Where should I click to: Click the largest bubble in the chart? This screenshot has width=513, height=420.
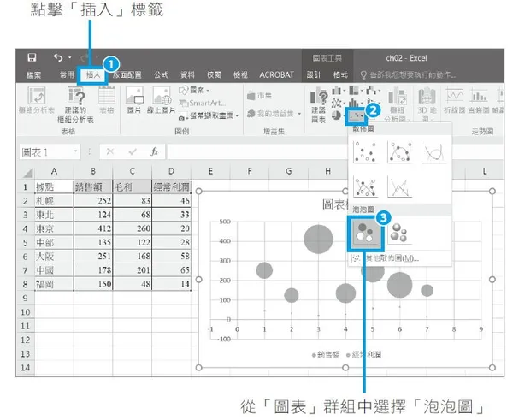click(x=318, y=240)
